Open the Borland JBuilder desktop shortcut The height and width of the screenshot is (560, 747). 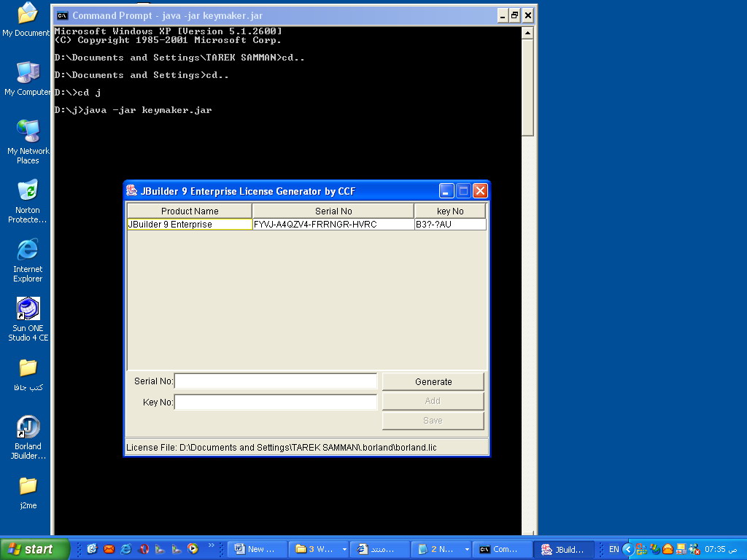point(28,437)
